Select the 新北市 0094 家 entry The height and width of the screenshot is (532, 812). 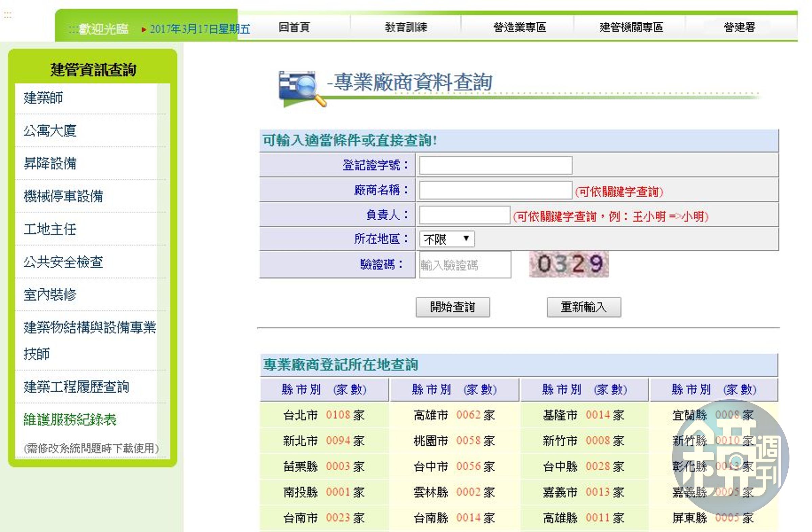tap(324, 441)
